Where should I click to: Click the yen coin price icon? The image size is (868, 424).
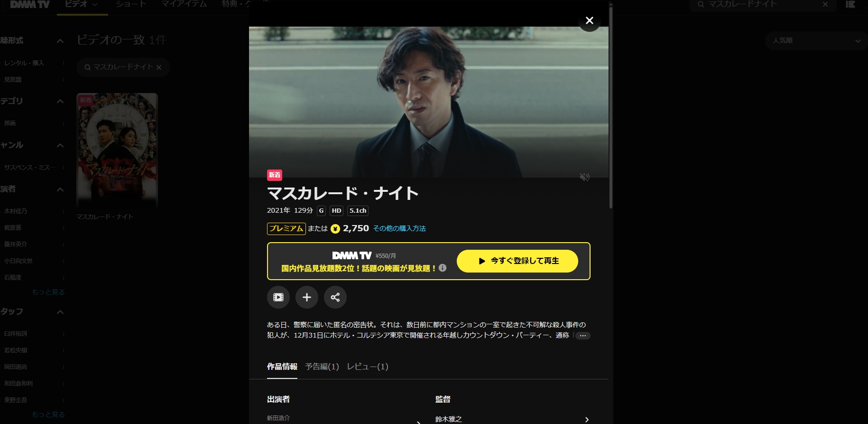point(335,229)
